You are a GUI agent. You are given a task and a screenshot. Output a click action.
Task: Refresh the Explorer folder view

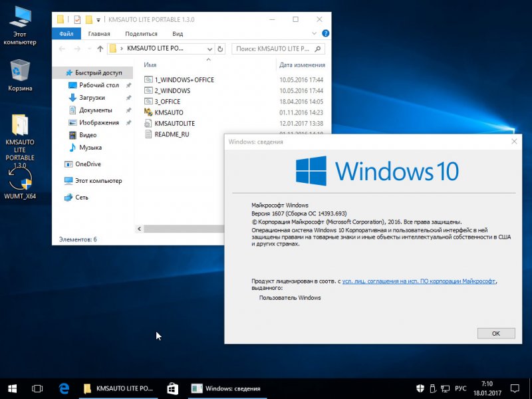220,49
